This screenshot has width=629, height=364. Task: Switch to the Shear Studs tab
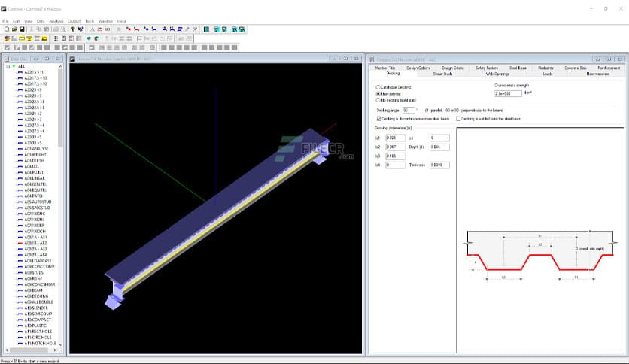coord(442,74)
